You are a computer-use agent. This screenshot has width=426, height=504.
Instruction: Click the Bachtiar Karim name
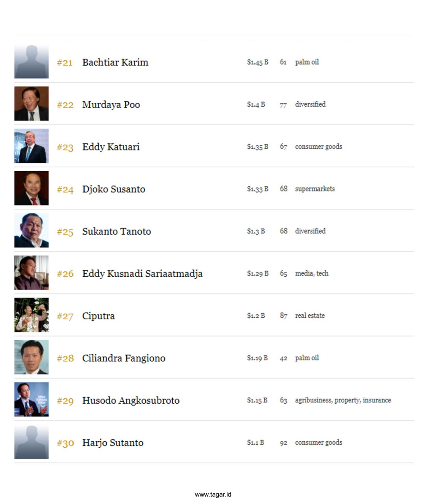pos(115,62)
